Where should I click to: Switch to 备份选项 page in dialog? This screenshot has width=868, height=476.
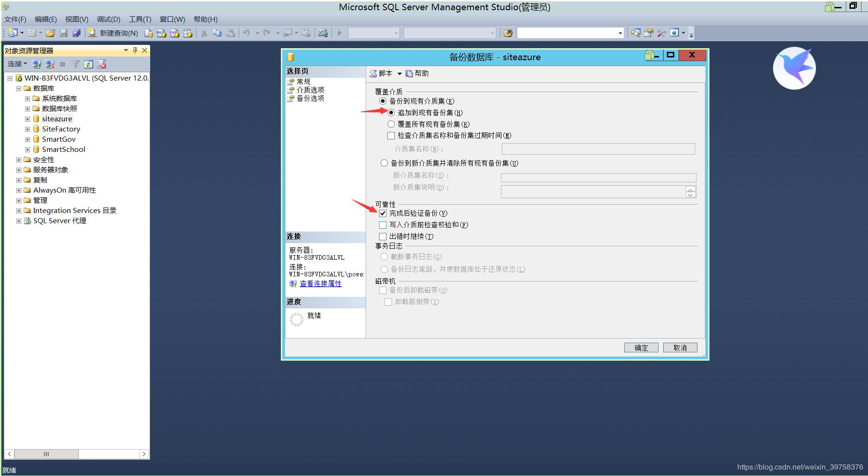[310, 98]
